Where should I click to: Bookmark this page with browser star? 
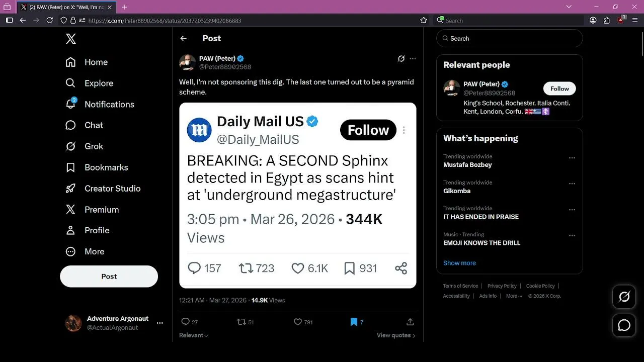click(x=424, y=20)
